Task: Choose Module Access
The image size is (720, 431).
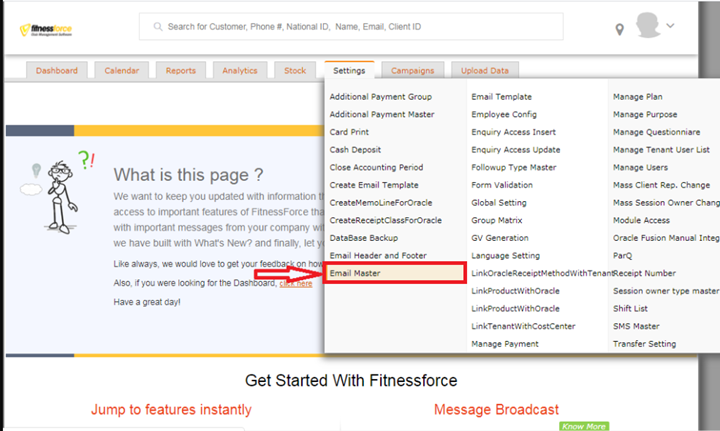Action: [641, 220]
